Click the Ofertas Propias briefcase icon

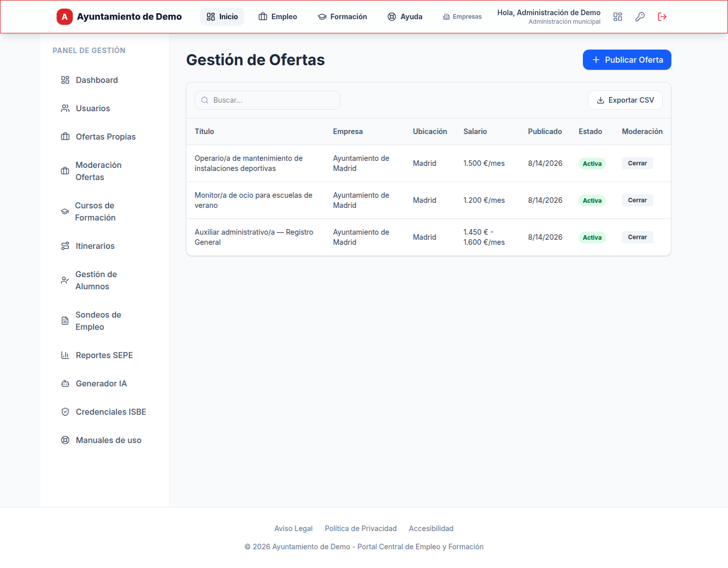(x=65, y=137)
